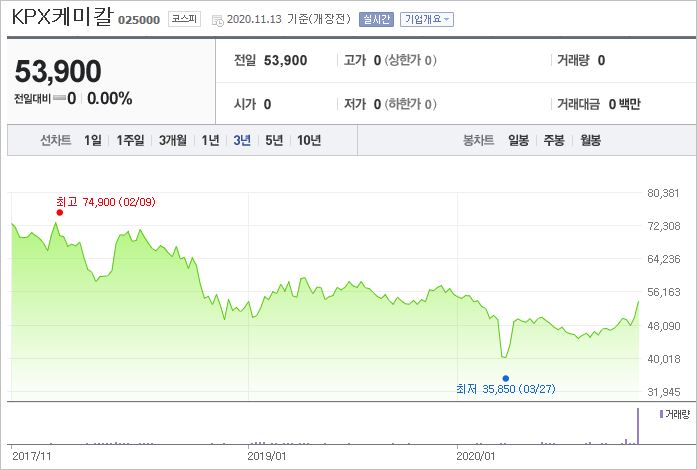Select the 1년 line chart period
The width and height of the screenshot is (697, 470).
pyautogui.click(x=210, y=141)
